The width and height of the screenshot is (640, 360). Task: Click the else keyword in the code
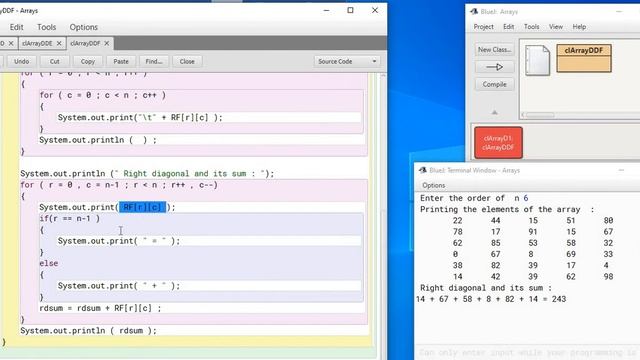[49, 263]
